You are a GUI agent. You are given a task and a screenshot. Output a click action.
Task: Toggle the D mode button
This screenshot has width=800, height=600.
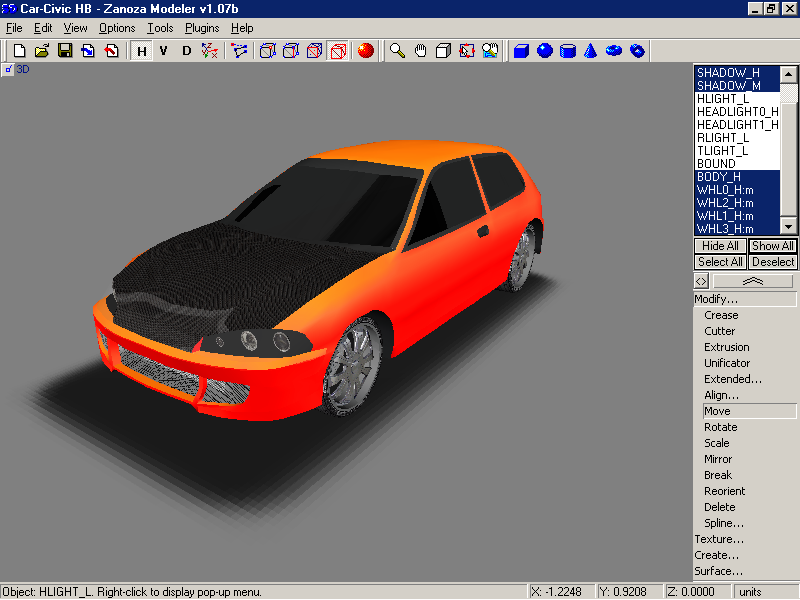186,50
